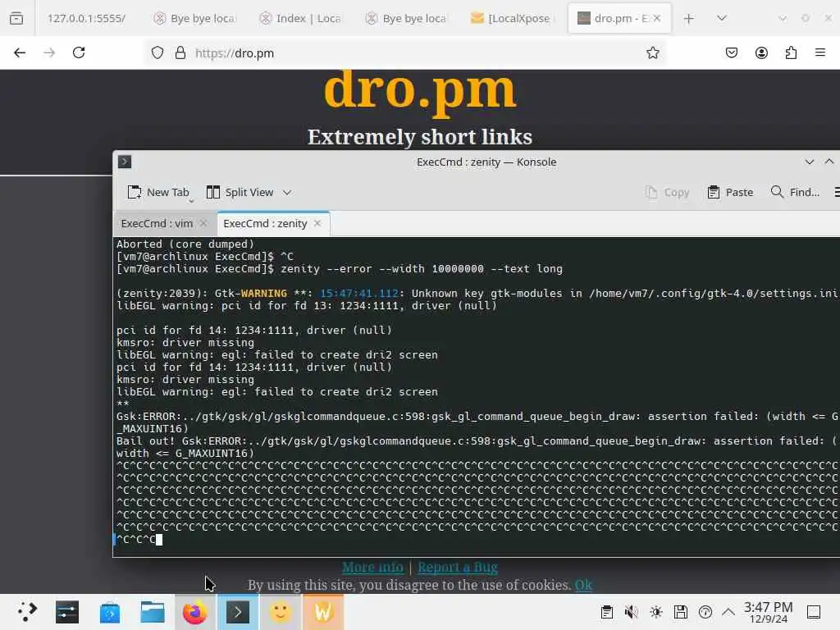840x630 pixels.
Task: Go back with the browser back arrow
Action: click(20, 52)
